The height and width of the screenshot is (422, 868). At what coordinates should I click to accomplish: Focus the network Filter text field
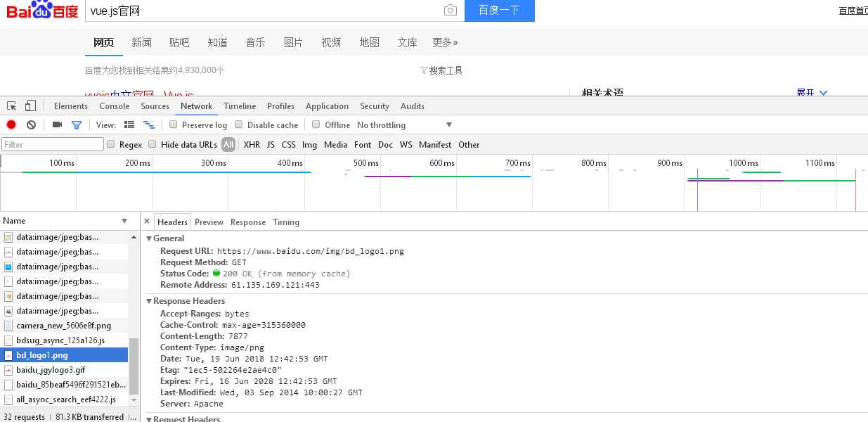click(53, 144)
